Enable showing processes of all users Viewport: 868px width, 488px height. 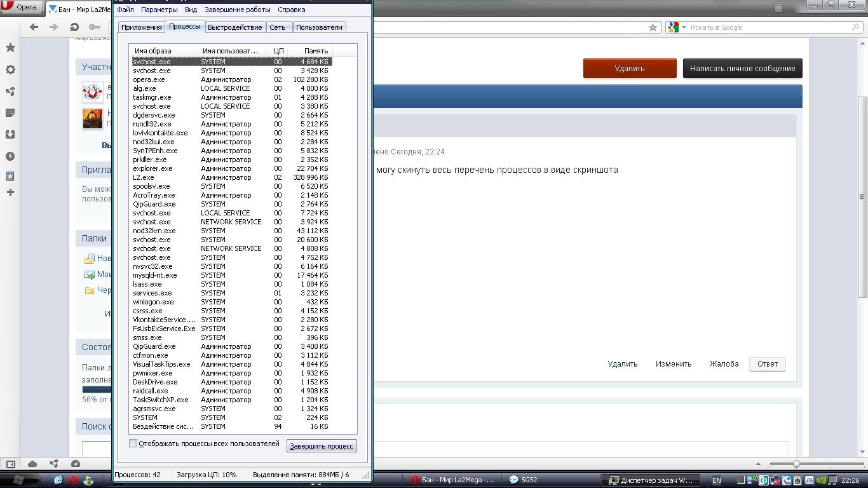133,444
